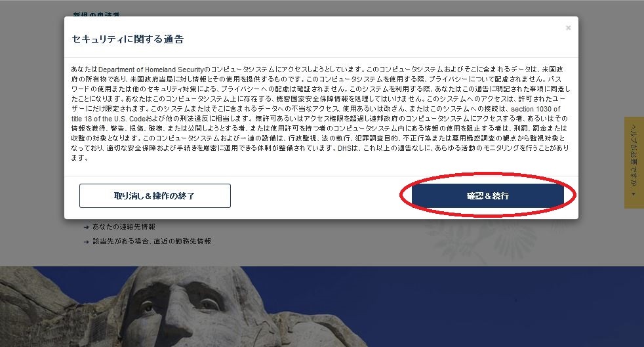Image resolution: width=644 pixels, height=347 pixels.
Task: Cancel via 取り消し＆操作の終了 button
Action: pos(155,195)
